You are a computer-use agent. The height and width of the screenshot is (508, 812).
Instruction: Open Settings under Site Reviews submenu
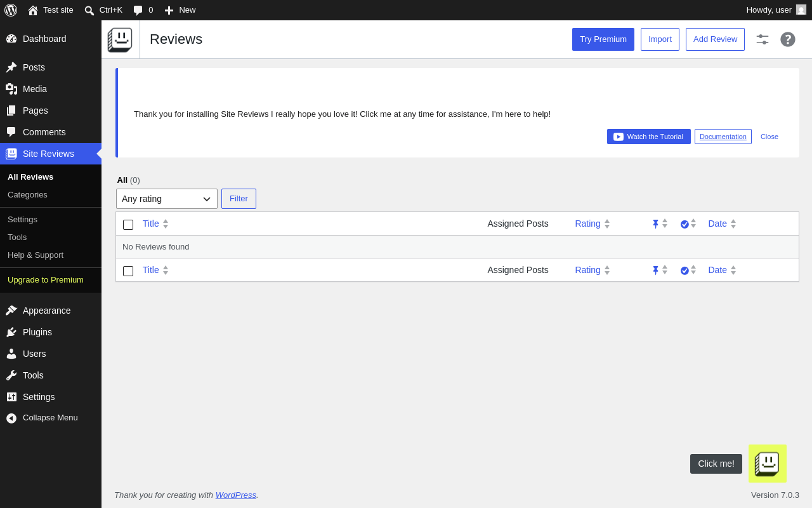tap(22, 219)
